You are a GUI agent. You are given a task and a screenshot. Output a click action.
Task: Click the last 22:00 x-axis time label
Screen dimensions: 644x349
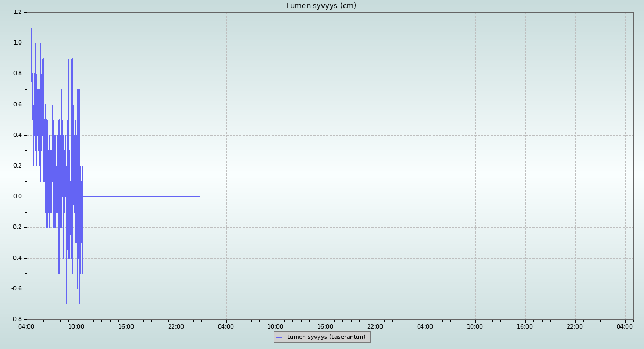(575, 326)
